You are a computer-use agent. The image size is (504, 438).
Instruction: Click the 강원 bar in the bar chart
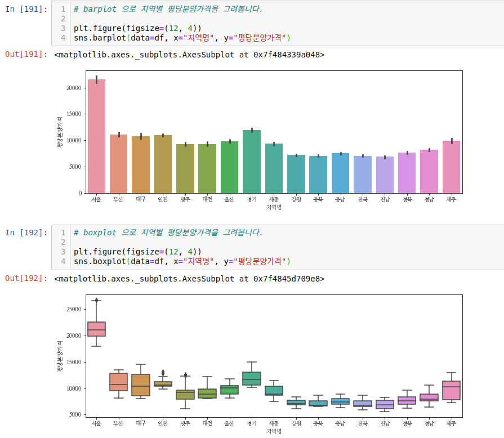(x=296, y=174)
